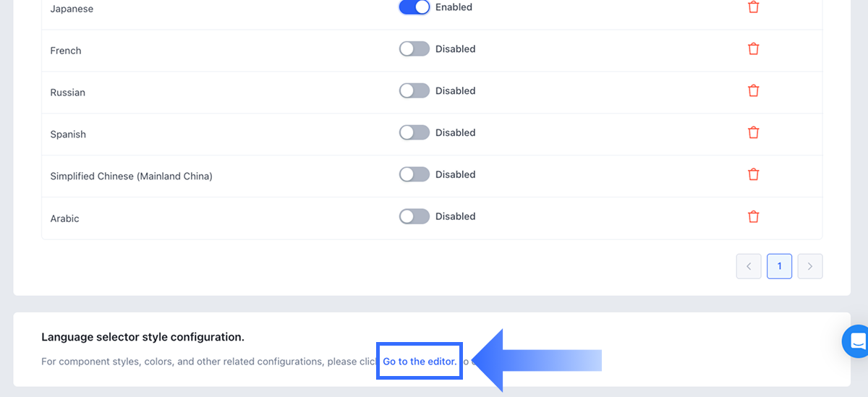Screen dimensions: 868x397
Task: Enable the French language toggle
Action: (x=414, y=49)
